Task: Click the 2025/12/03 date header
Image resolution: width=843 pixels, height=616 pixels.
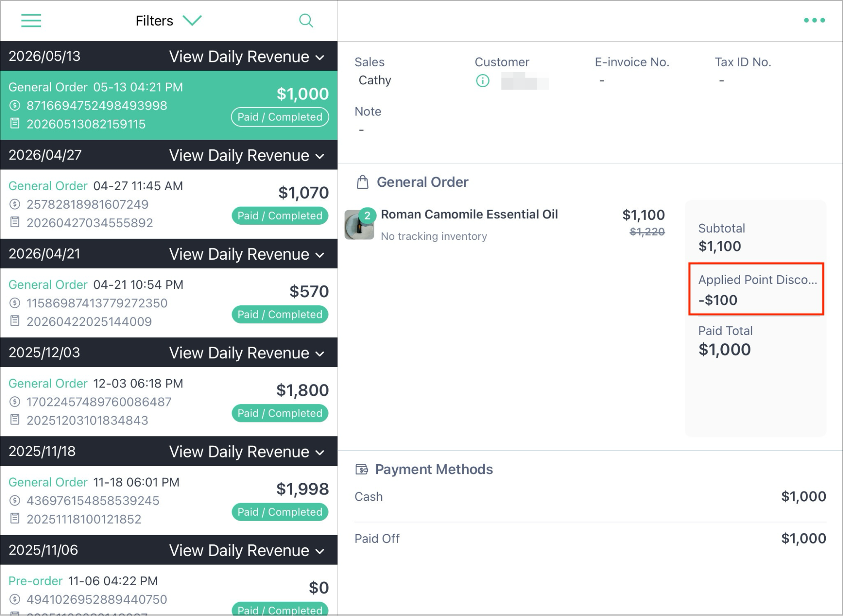Action: [44, 352]
